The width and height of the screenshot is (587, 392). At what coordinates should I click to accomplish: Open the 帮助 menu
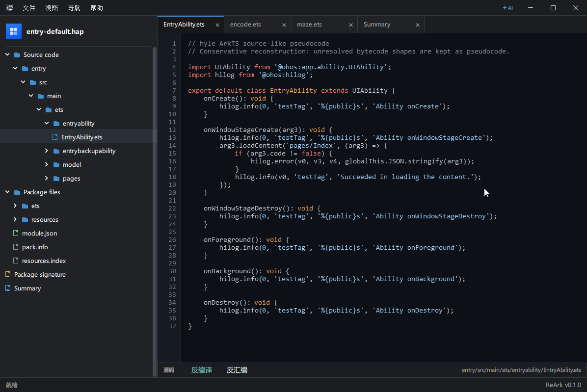(x=97, y=8)
